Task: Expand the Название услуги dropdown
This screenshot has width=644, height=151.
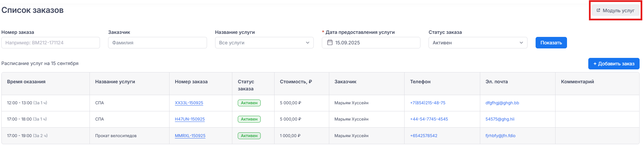Action: (x=264, y=43)
